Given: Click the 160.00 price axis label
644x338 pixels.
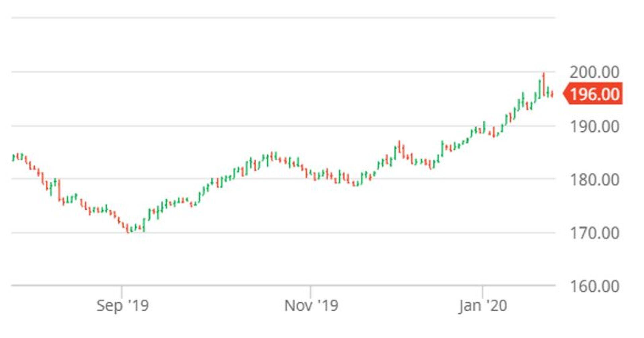Looking at the screenshot, I should coord(594,286).
